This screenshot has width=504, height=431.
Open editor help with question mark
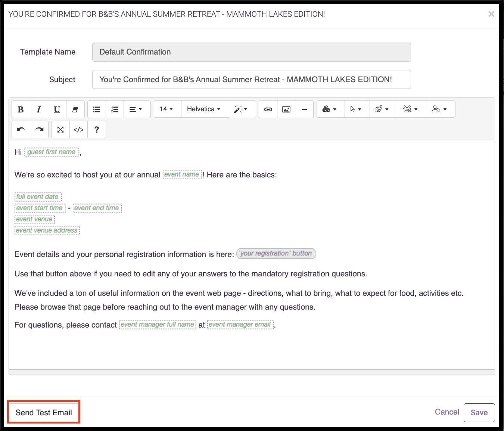coord(97,130)
